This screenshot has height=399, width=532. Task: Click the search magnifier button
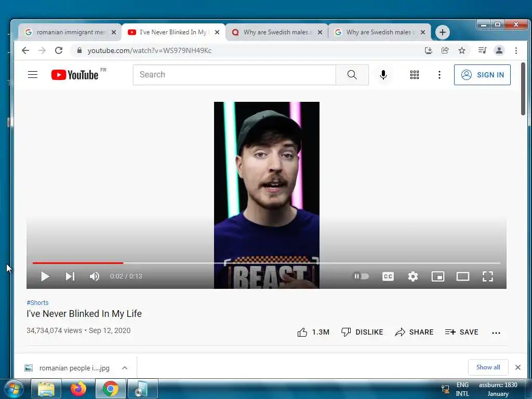352,75
